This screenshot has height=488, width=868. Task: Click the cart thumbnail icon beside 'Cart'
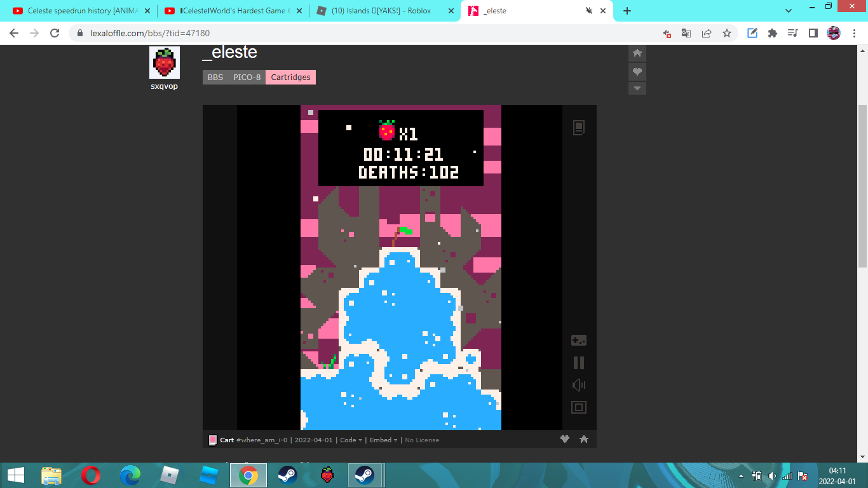click(x=213, y=440)
